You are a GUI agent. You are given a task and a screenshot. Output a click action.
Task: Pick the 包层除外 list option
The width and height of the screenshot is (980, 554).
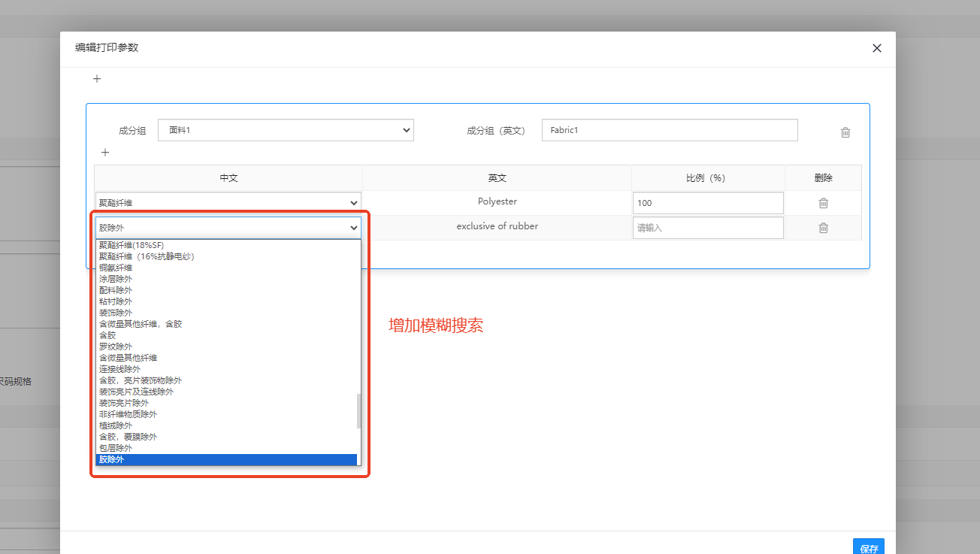click(x=116, y=448)
